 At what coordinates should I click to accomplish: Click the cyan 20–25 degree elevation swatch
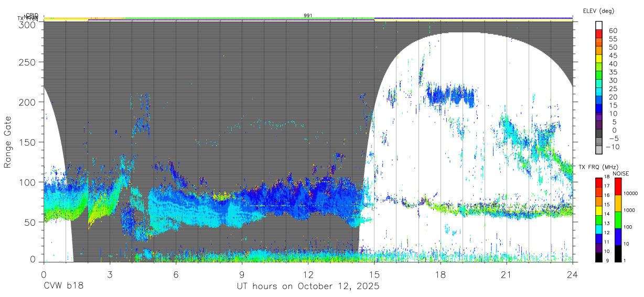click(x=599, y=92)
